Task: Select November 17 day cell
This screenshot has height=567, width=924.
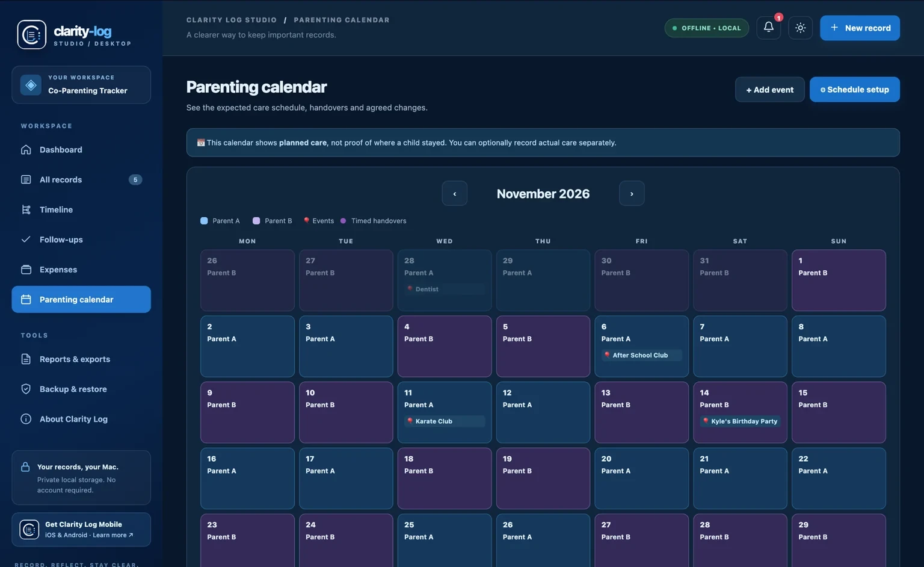Action: tap(346, 479)
